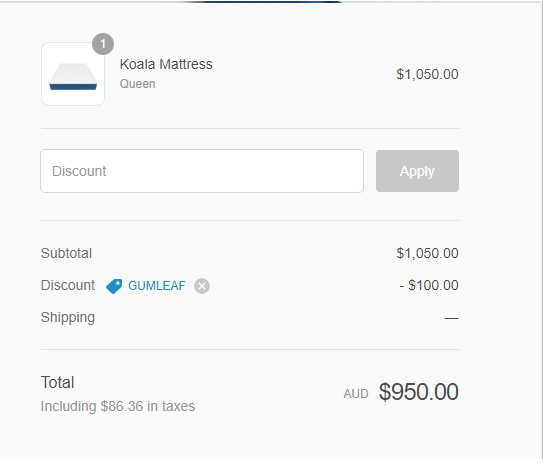
Task: Click the - $100.00 discount amount
Action: (429, 285)
